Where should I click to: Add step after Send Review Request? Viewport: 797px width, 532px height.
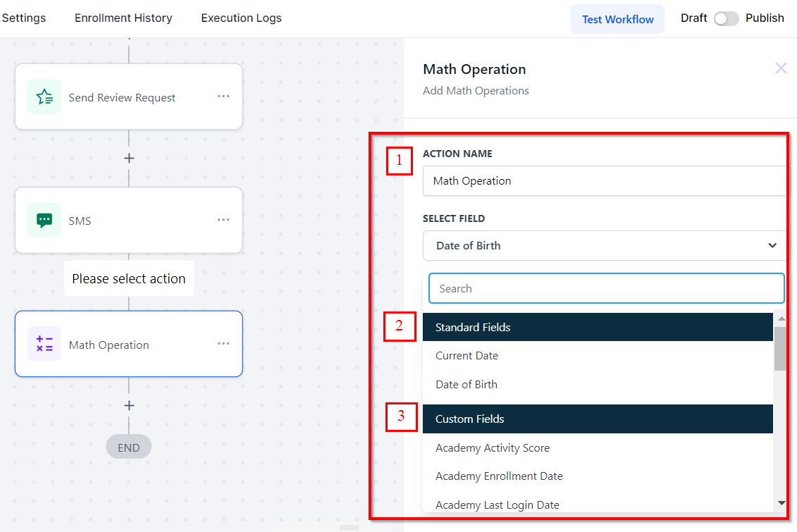129,158
